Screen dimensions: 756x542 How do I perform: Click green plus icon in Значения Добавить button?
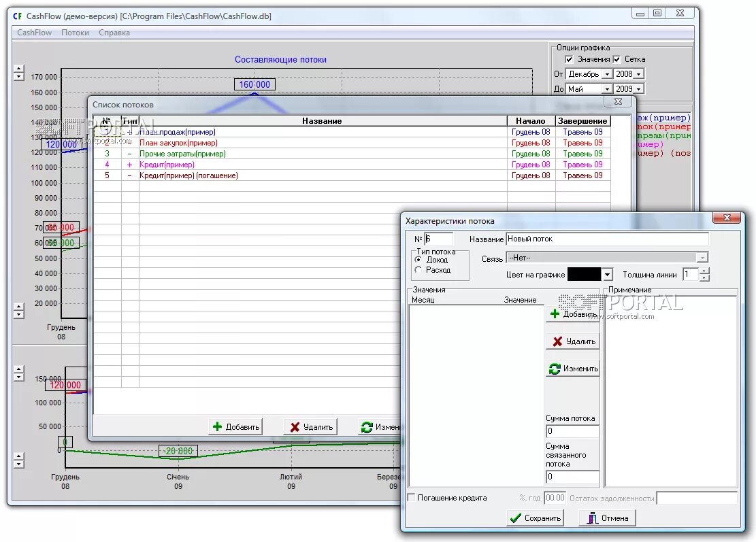555,314
